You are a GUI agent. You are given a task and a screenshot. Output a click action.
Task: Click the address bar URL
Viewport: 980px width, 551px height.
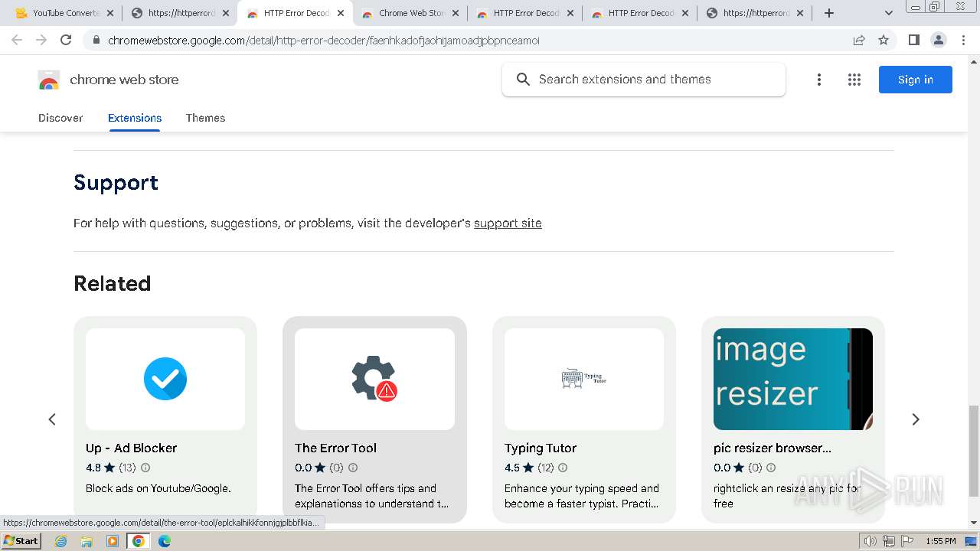pos(324,40)
